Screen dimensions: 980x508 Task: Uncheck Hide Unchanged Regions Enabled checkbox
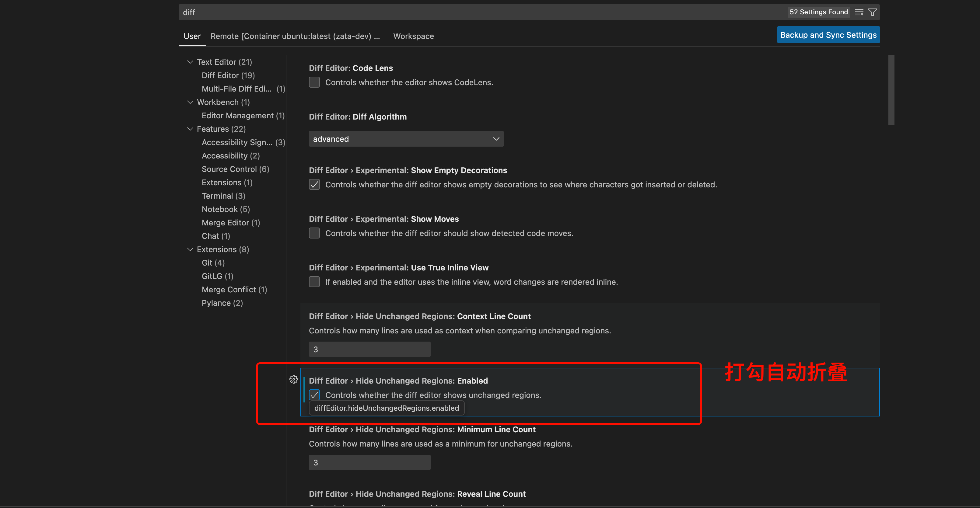coord(314,395)
